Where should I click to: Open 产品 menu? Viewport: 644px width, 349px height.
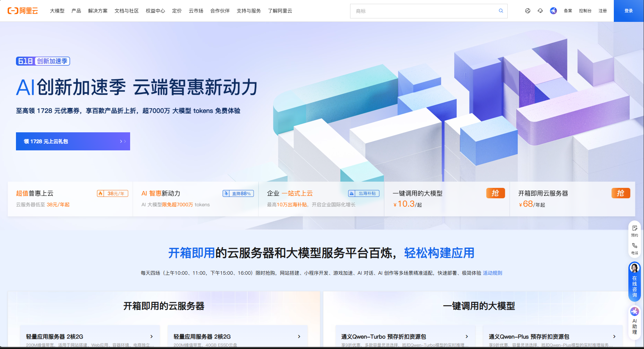[76, 11]
